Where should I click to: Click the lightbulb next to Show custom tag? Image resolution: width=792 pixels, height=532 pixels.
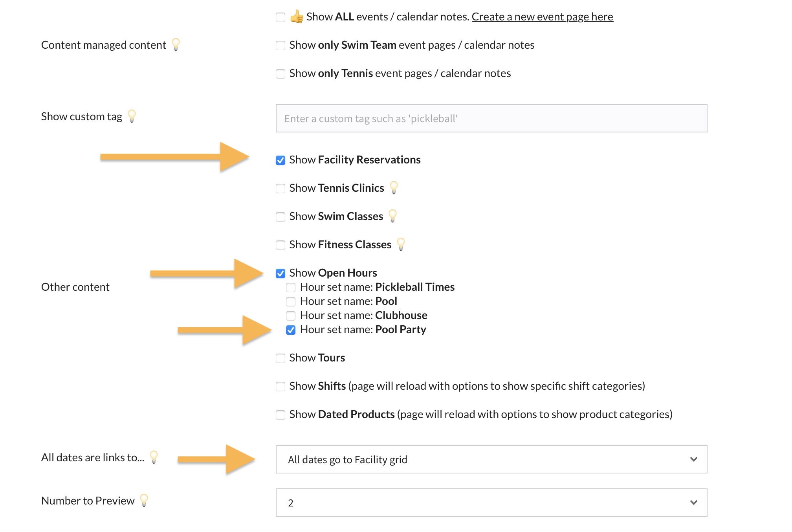[x=132, y=116]
